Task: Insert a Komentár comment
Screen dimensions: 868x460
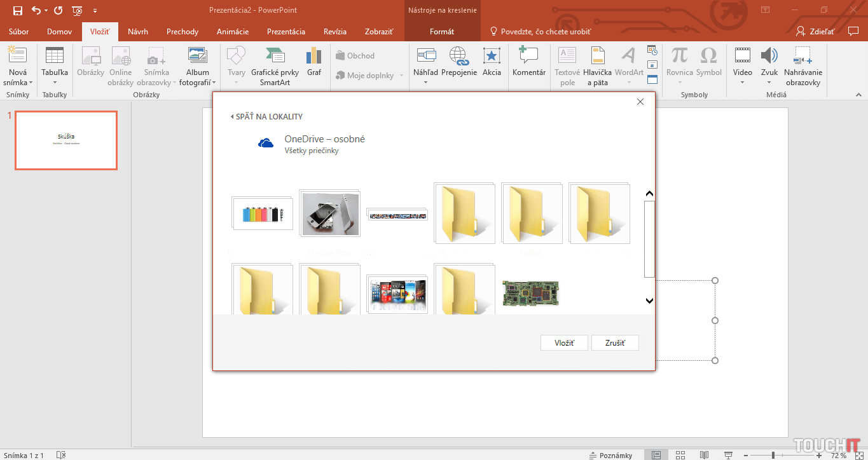Action: point(528,56)
